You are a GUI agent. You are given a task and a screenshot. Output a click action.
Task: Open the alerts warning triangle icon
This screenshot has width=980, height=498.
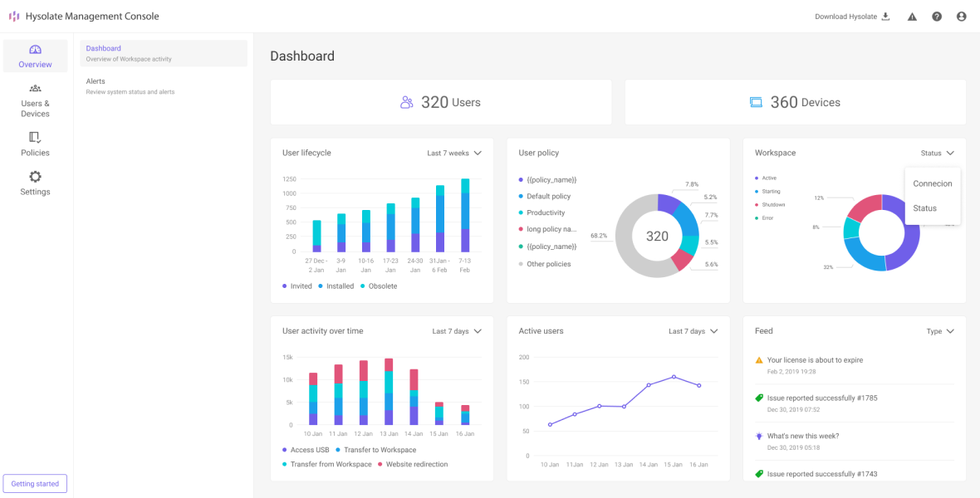tap(912, 17)
